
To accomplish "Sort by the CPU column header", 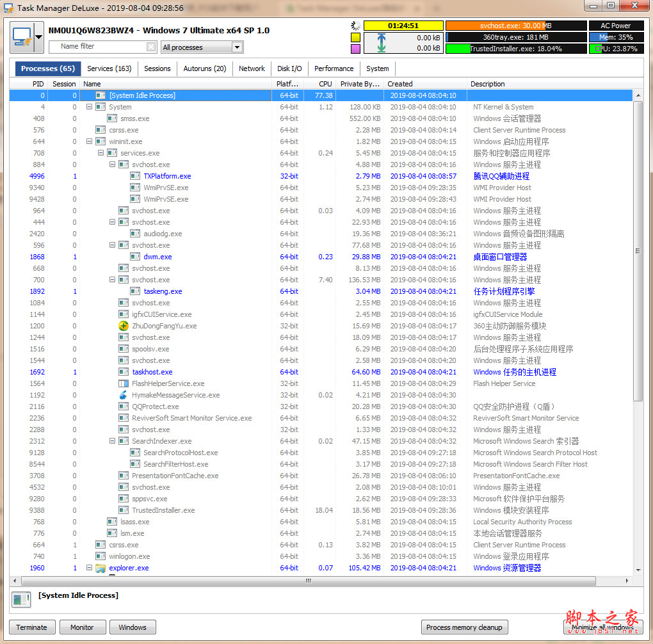I will pos(319,84).
